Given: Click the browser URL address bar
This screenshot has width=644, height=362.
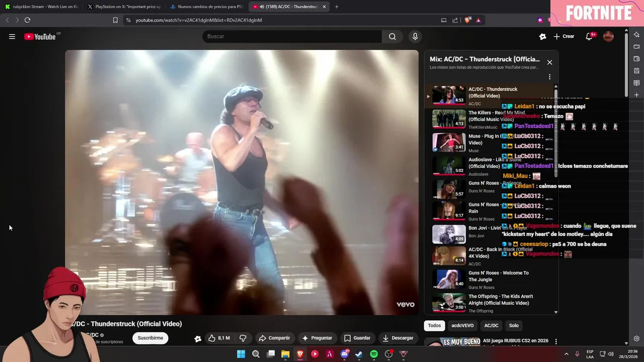Looking at the screenshot, I should [x=282, y=20].
